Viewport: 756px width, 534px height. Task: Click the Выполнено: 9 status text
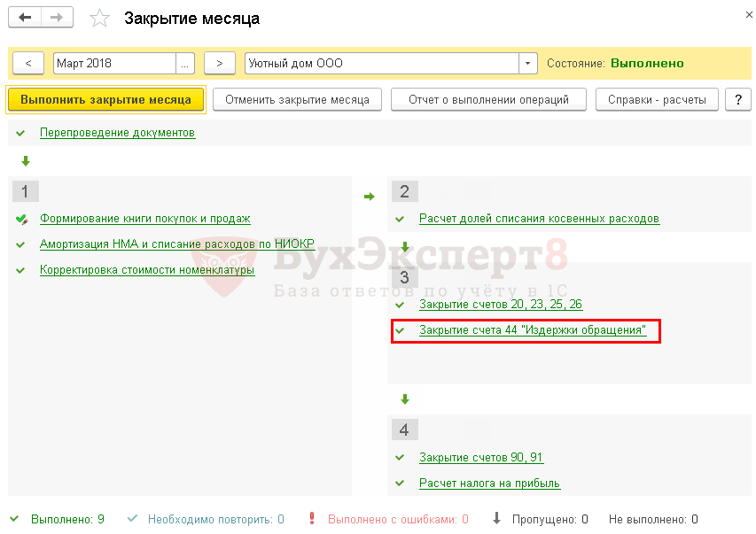67,519
